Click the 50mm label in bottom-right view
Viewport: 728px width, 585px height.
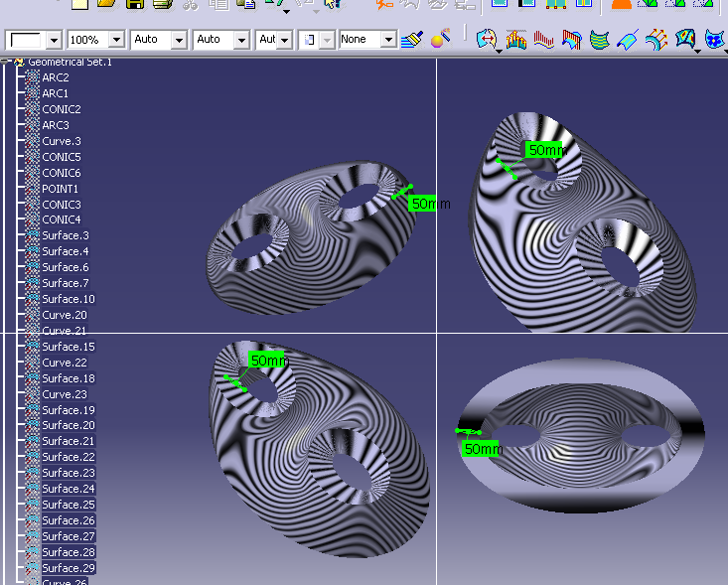click(x=483, y=449)
